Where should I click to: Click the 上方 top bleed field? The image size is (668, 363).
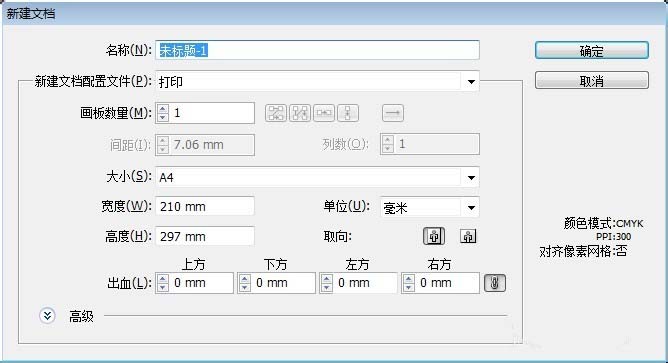pyautogui.click(x=201, y=283)
